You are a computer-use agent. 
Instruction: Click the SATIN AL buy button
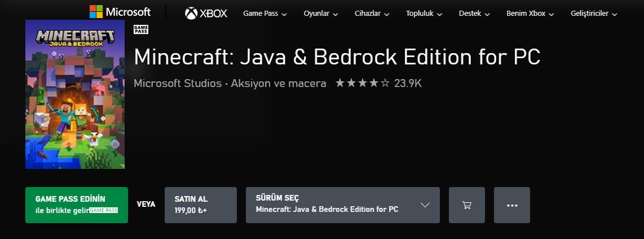point(201,205)
